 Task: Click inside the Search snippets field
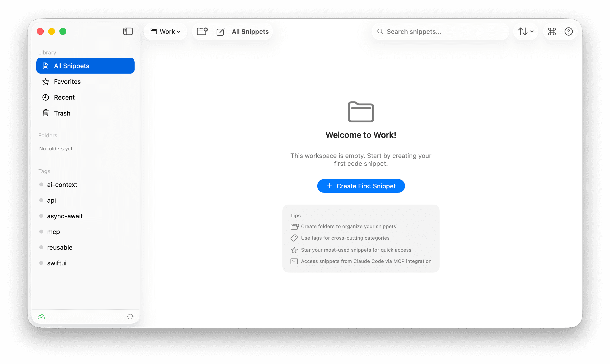440,31
